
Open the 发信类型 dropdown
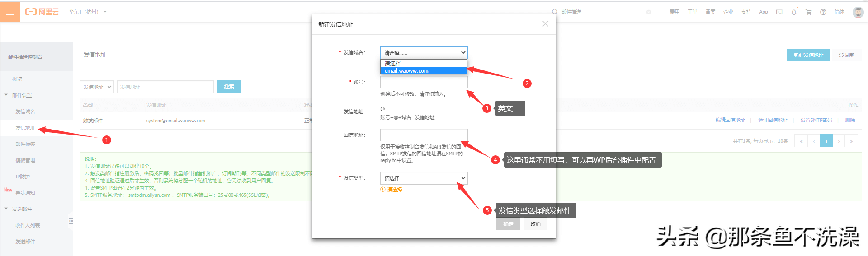(x=424, y=178)
